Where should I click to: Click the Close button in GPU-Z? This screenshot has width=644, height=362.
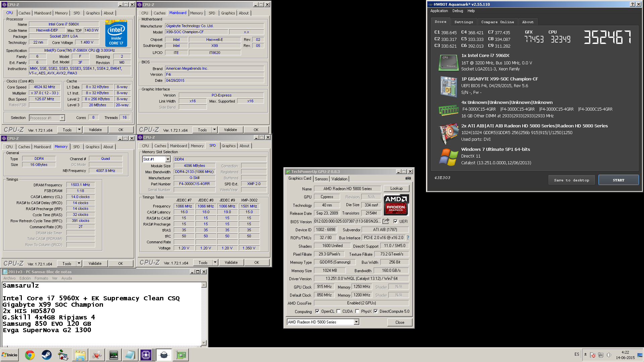[400, 322]
